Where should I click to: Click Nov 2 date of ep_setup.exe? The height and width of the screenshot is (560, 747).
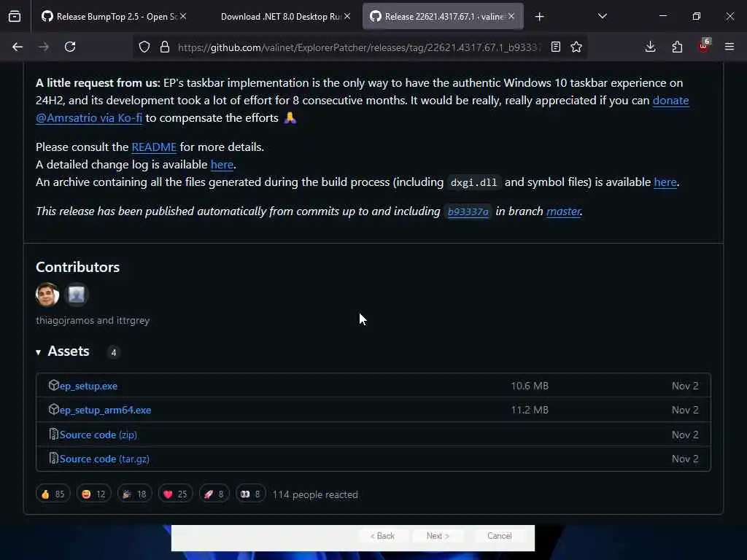coord(685,386)
